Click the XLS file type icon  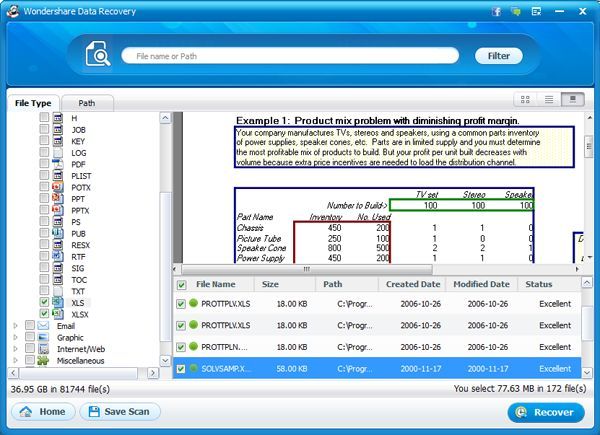tap(58, 302)
